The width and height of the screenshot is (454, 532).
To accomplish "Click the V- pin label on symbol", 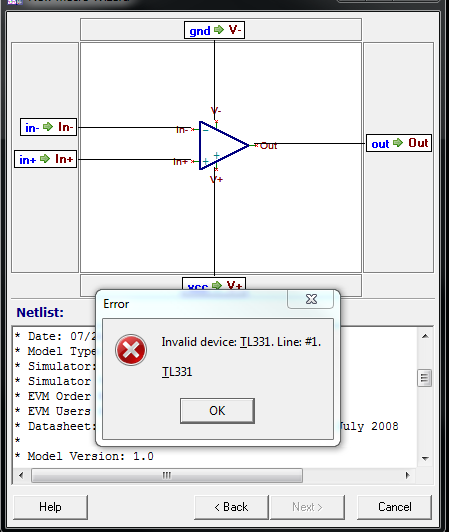I will [x=216, y=111].
